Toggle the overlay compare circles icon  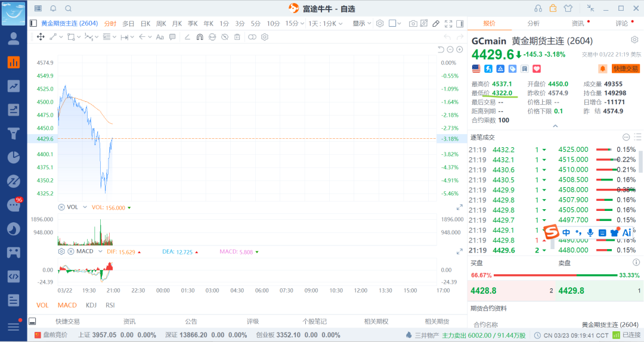252,37
